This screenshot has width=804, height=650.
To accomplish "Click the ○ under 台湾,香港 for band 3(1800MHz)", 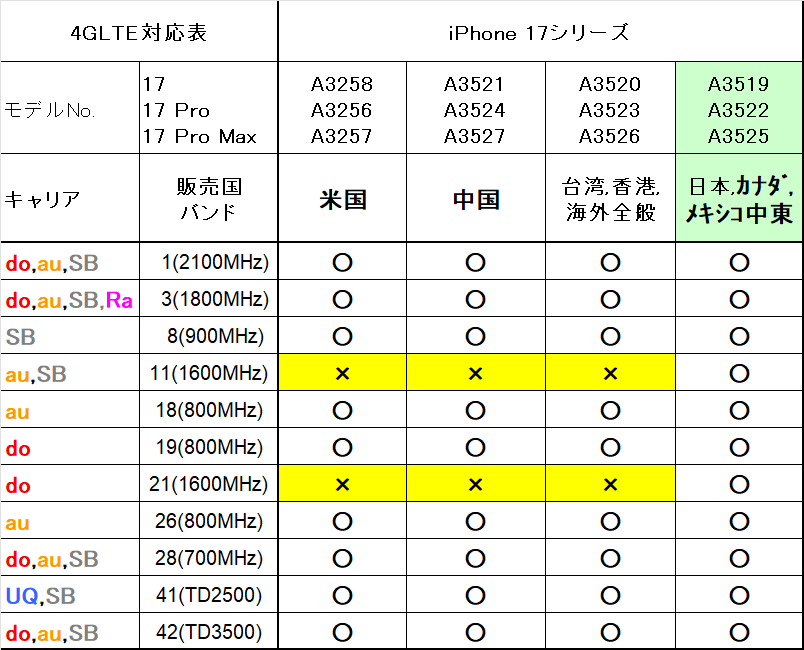I will pyautogui.click(x=610, y=299).
